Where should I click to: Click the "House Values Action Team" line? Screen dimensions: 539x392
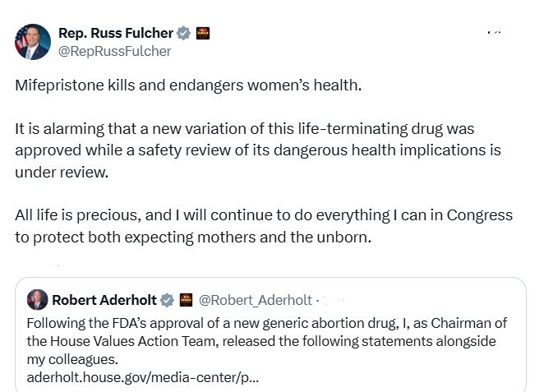255,341
